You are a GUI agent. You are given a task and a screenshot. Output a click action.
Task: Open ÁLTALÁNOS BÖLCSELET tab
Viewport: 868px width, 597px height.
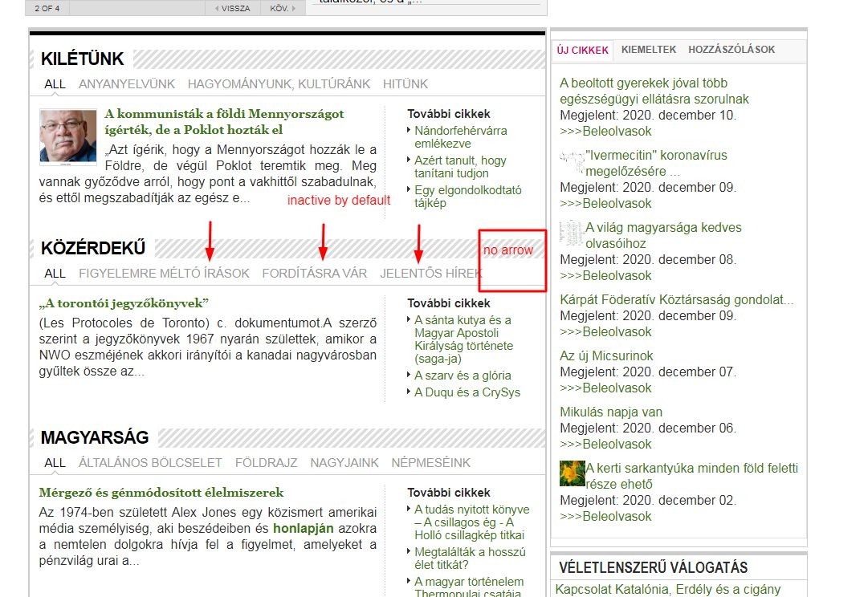click(150, 462)
